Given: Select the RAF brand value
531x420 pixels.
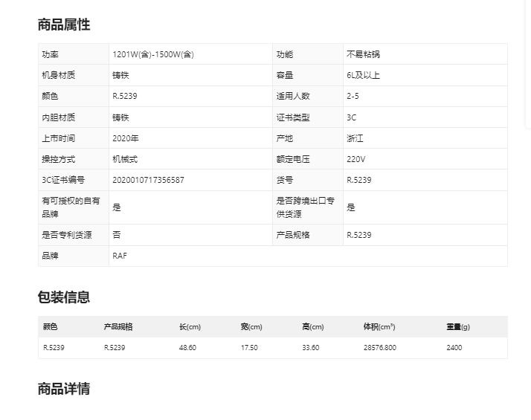Looking at the screenshot, I should tap(119, 256).
